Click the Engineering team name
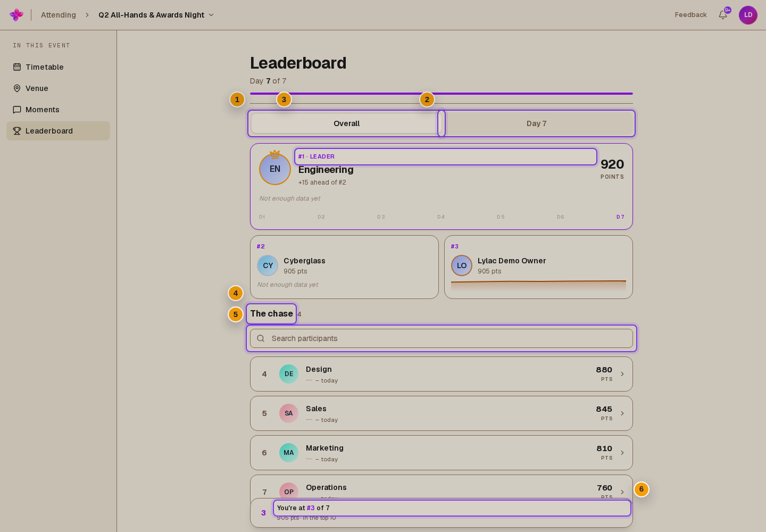 click(326, 170)
